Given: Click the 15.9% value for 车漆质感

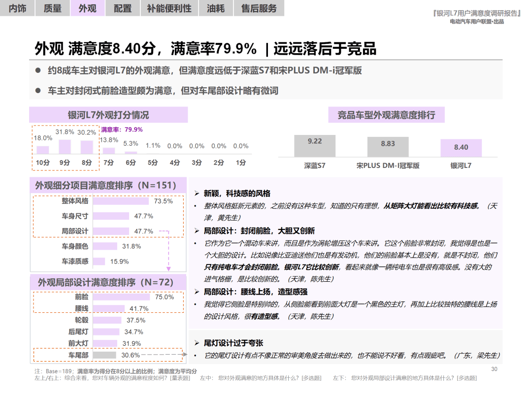Looking at the screenshot, I should (x=119, y=262).
